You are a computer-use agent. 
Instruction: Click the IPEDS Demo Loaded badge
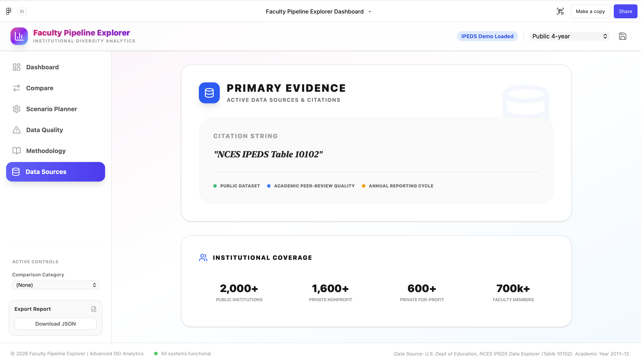487,36
